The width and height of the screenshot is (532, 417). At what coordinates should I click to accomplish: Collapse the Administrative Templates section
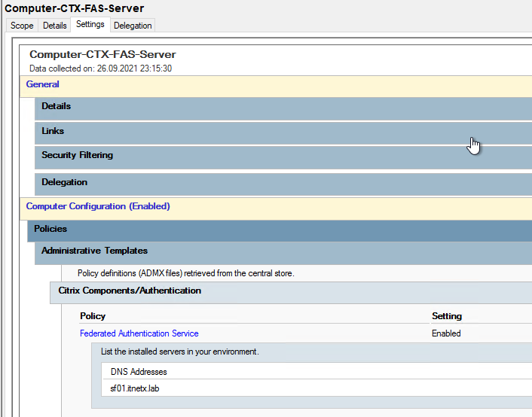(x=283, y=253)
